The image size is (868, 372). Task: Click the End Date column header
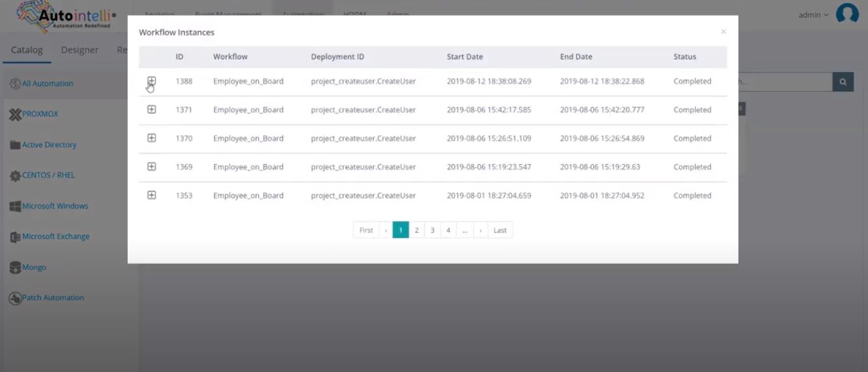(x=576, y=57)
